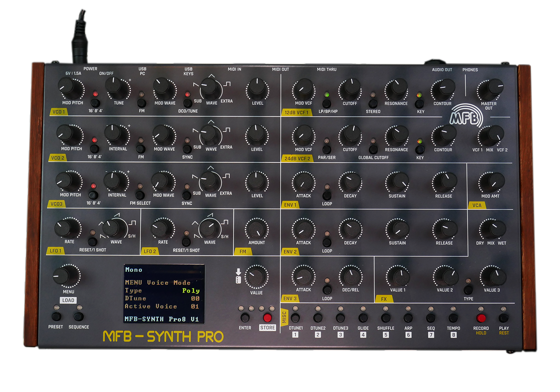The width and height of the screenshot is (560, 392).
Task: Click the 12dB VCF 1 CUTOFF knob
Action: [351, 89]
